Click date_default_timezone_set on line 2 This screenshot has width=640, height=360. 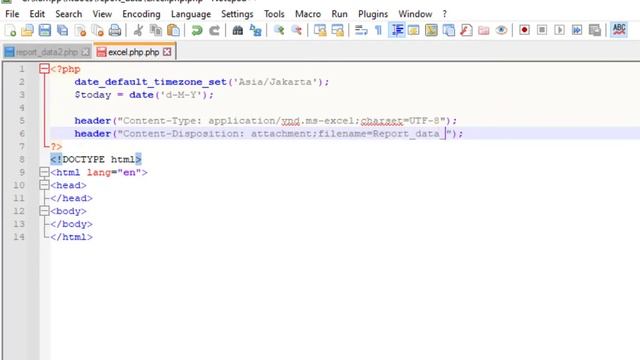150,82
